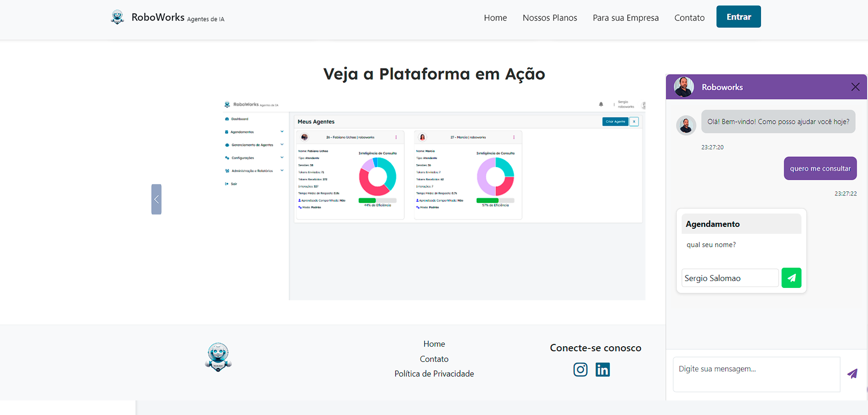Click the name input containing Sergio Salomao
This screenshot has height=415, width=868.
coord(729,278)
